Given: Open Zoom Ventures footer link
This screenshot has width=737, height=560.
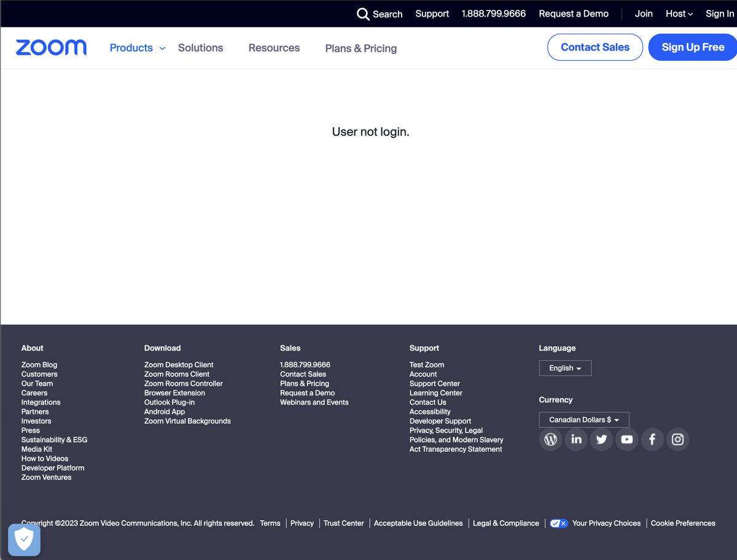Looking at the screenshot, I should tap(47, 477).
